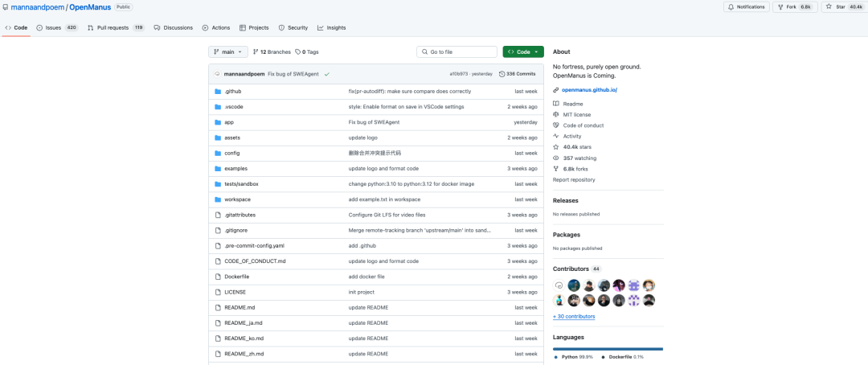868x365 pixels.
Task: Click the Python 99.9% language entry
Action: tap(574, 357)
